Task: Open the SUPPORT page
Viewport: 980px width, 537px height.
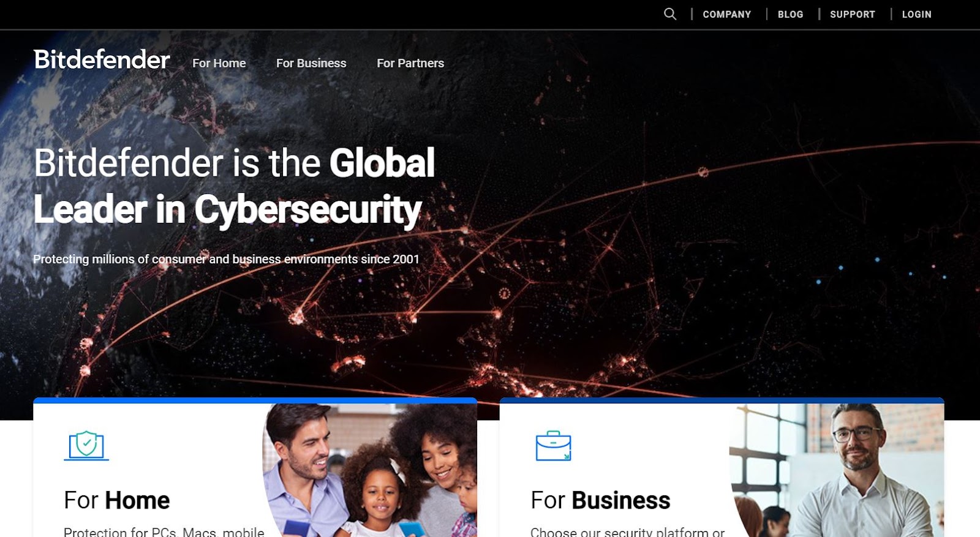Action: point(852,14)
